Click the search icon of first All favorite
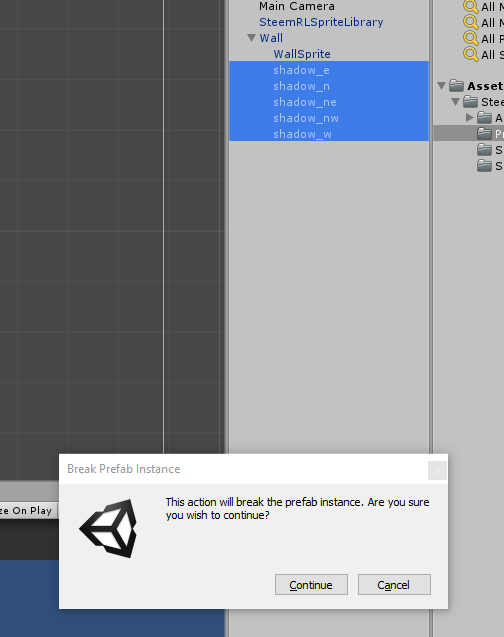 point(471,6)
